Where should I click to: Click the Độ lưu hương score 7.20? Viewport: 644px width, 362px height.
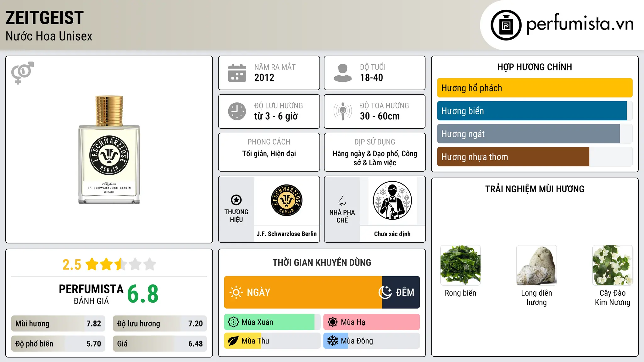click(196, 324)
